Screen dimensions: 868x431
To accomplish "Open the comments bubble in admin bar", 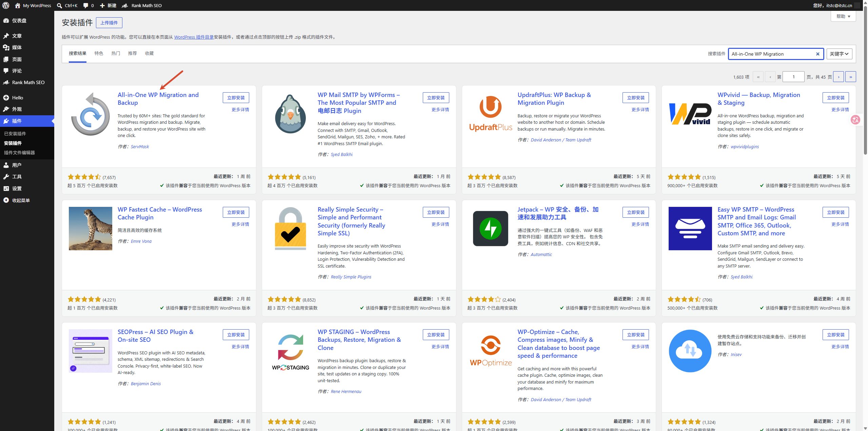I will 88,5.
